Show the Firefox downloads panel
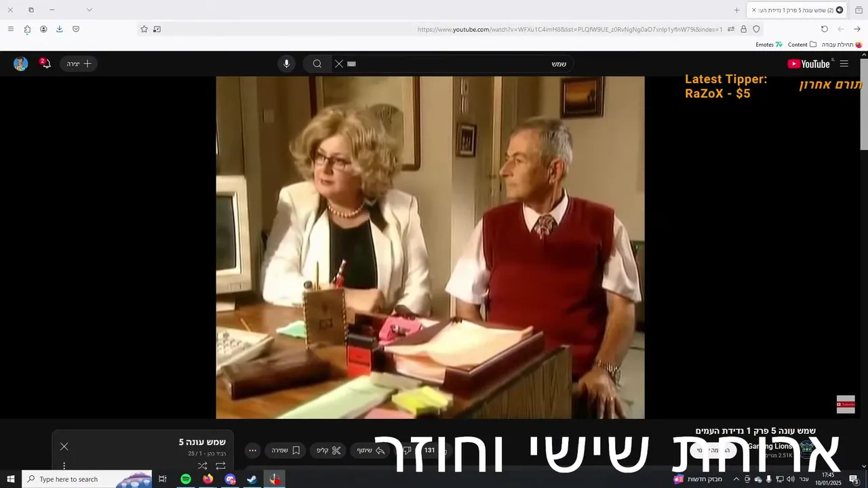 [x=60, y=29]
